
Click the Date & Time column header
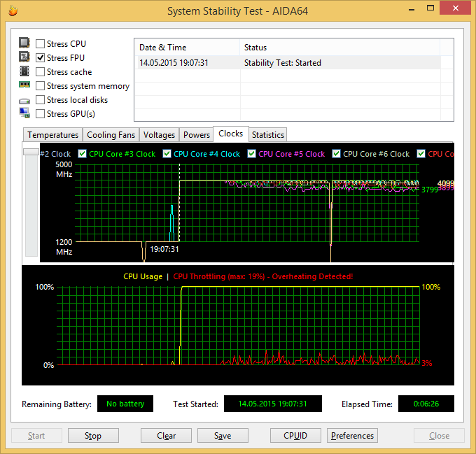coord(187,48)
